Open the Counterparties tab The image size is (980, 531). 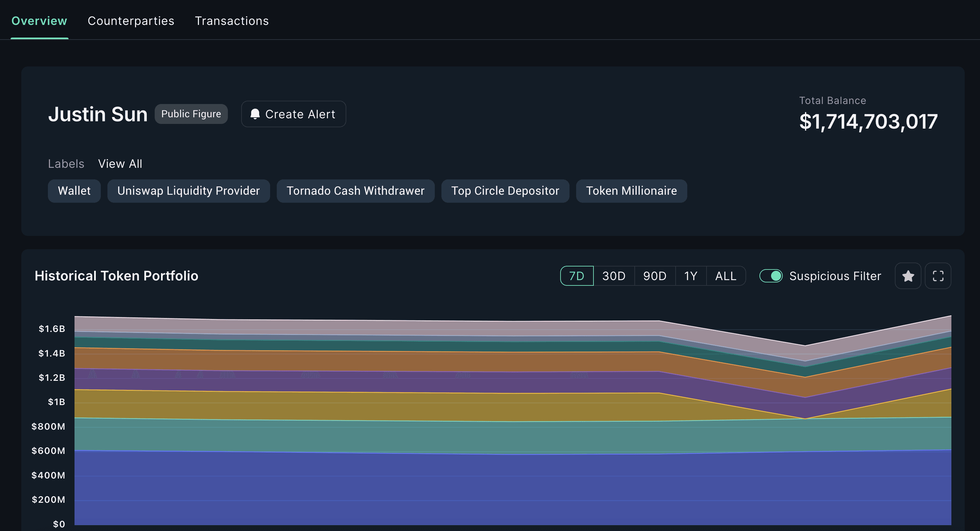point(131,21)
